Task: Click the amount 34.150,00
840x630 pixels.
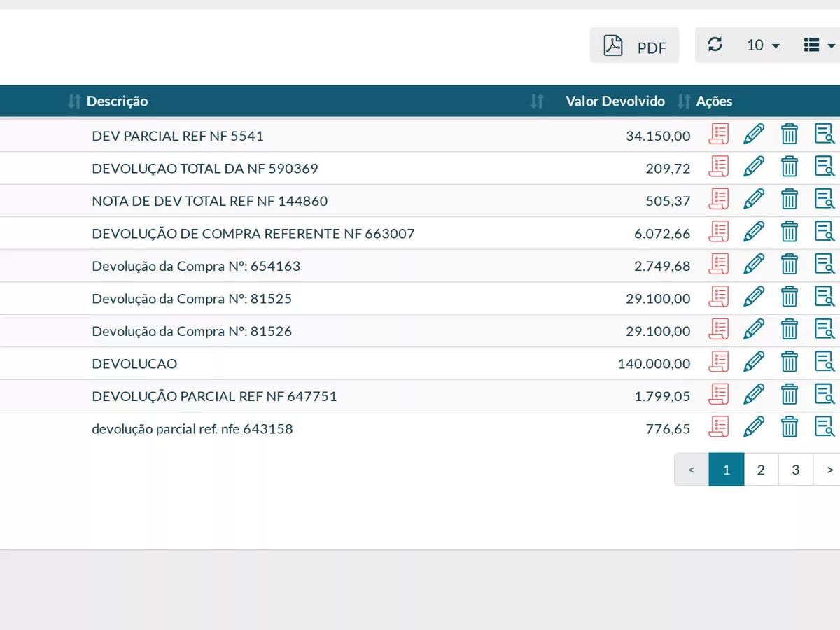Action: tap(658, 136)
